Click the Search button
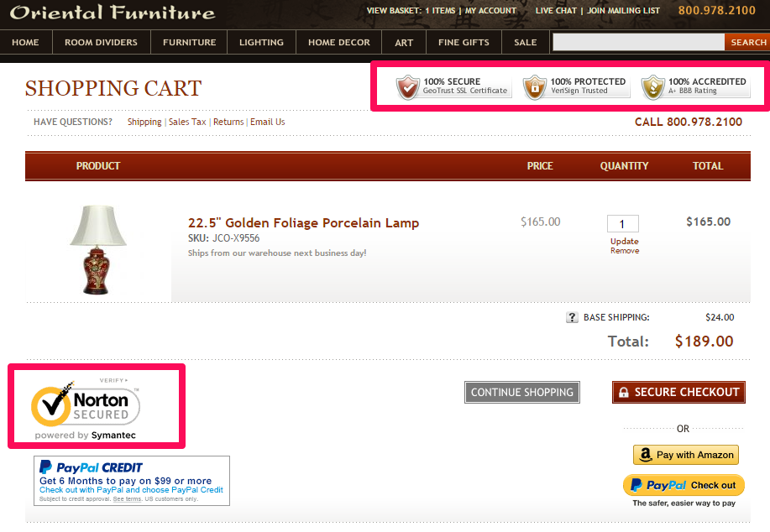This screenshot has width=770, height=532. coord(747,42)
